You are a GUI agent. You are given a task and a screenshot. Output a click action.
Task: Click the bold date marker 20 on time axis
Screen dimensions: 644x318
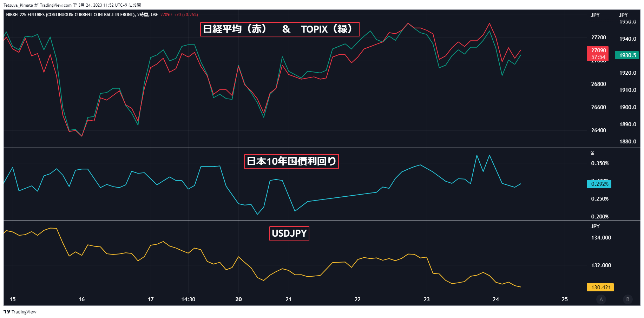pyautogui.click(x=238, y=299)
